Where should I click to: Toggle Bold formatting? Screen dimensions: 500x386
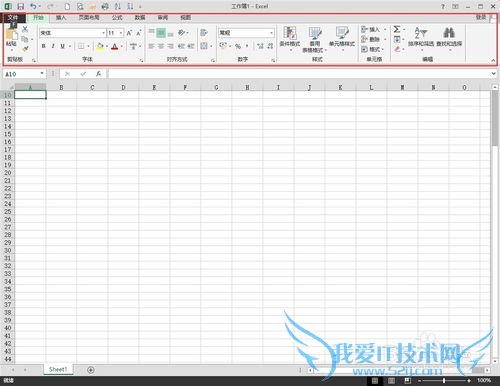click(x=43, y=46)
